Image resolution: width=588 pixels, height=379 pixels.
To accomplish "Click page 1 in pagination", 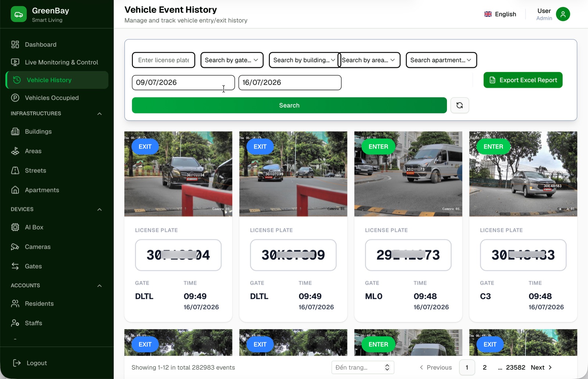I will pyautogui.click(x=467, y=367).
